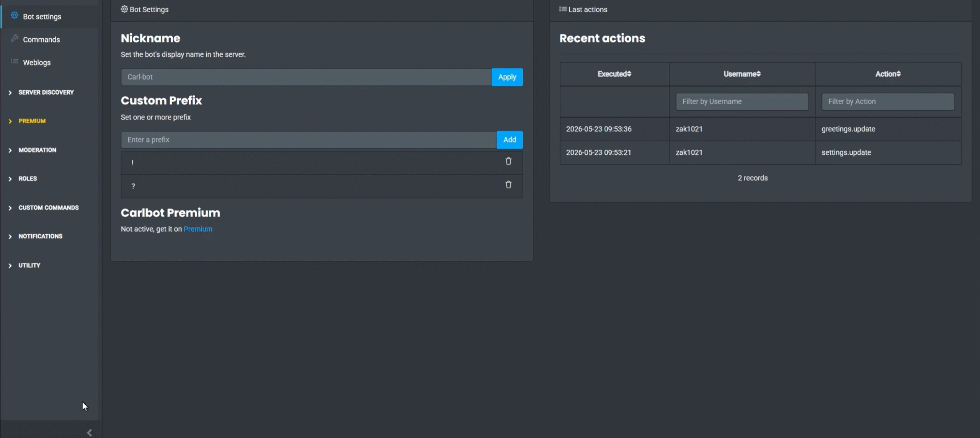The image size is (980, 438).
Task: Open the Commands page
Action: pos(41,39)
